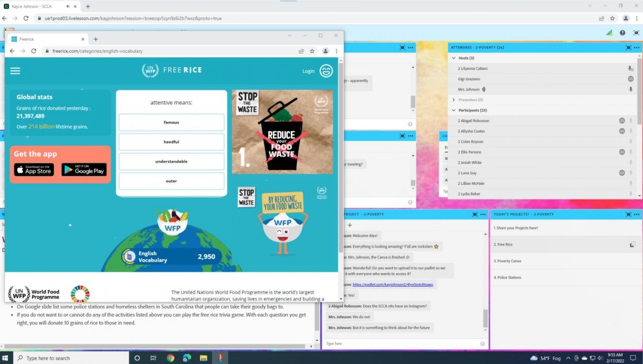Open Today's Projects pod options menu
The height and width of the screenshot is (364, 643).
[636, 214]
